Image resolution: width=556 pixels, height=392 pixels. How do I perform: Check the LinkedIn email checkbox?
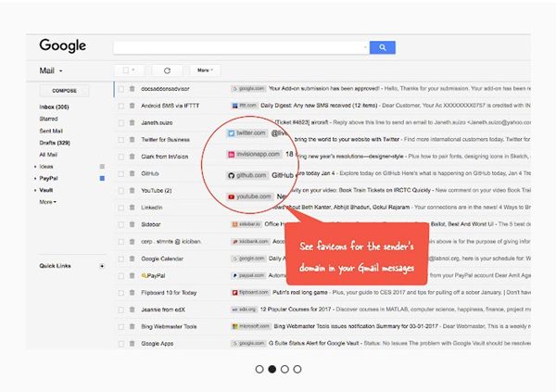click(x=120, y=208)
